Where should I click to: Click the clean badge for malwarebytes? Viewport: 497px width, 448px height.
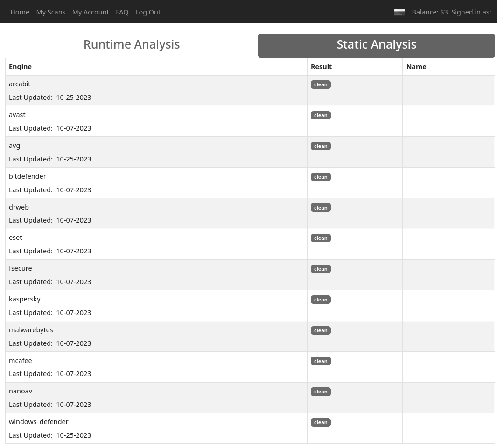321,330
